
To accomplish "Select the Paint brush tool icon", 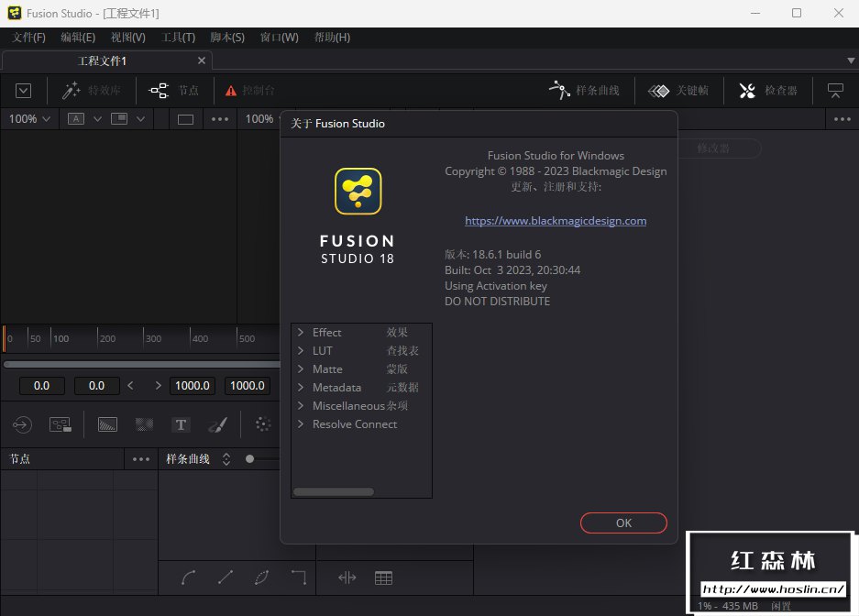I will 217,424.
